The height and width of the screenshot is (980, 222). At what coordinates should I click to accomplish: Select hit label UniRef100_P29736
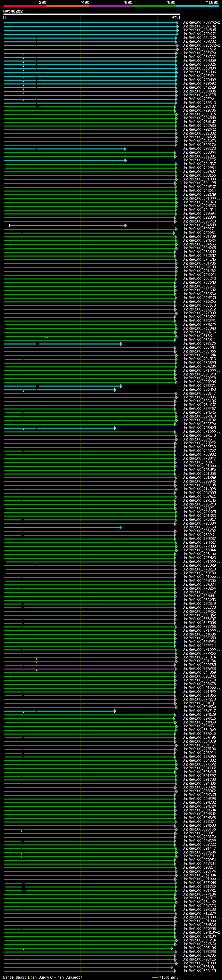199,110
